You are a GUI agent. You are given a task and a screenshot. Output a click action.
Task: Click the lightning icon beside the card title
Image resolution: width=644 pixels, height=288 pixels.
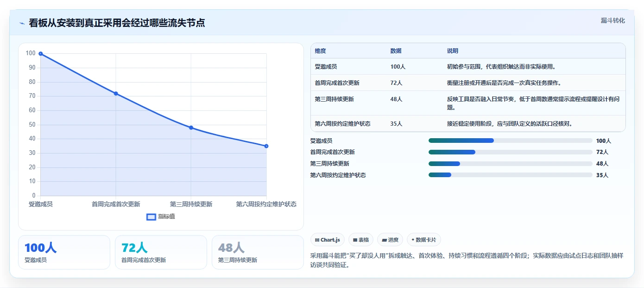point(22,23)
